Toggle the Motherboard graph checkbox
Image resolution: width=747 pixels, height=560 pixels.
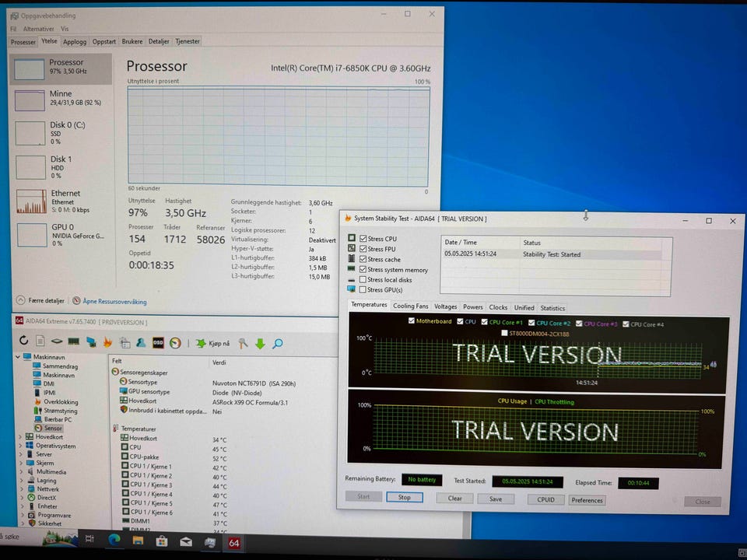point(412,321)
